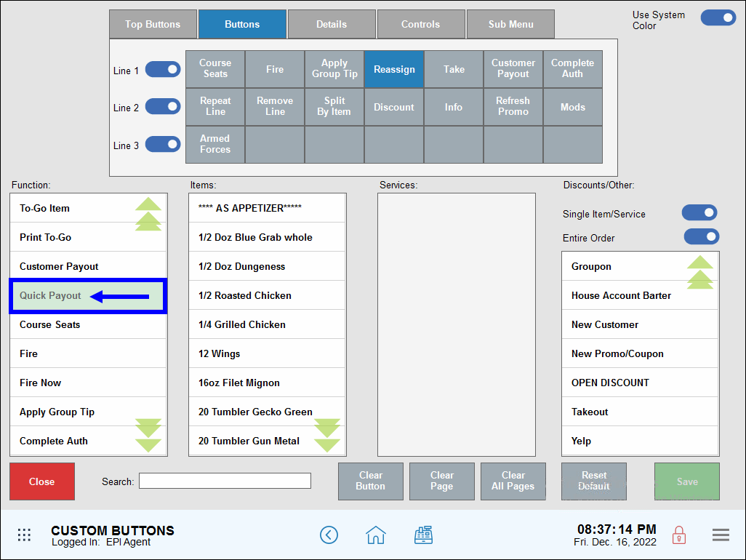Click the red Close button
Viewport: 746px width, 560px height.
coord(41,481)
